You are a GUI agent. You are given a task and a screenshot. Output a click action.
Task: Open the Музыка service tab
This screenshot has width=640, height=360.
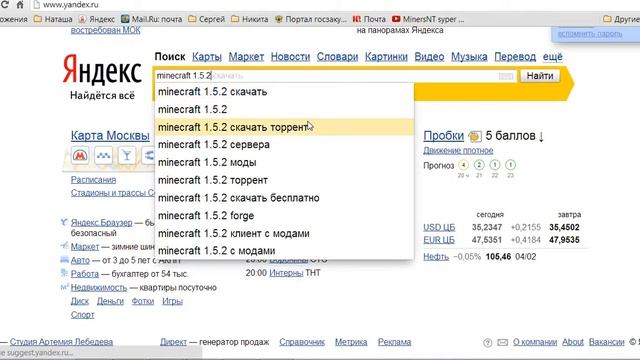[x=469, y=57]
